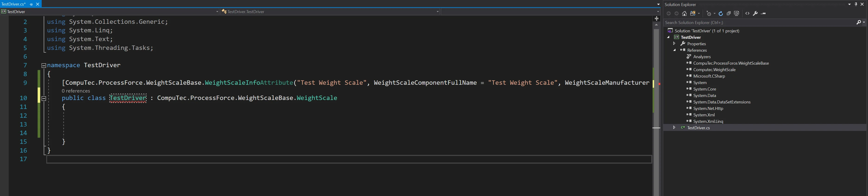Select the TestDriver.cs editor tab

click(14, 4)
